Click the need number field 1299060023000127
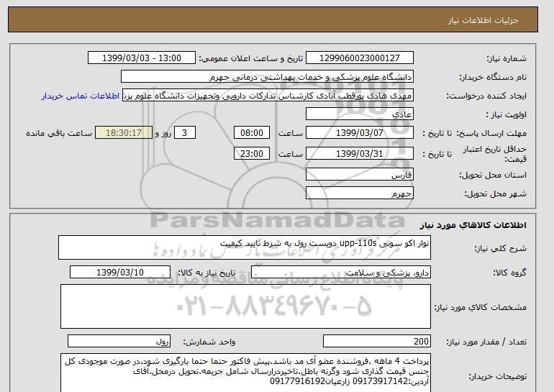554x392 pixels. pos(359,58)
